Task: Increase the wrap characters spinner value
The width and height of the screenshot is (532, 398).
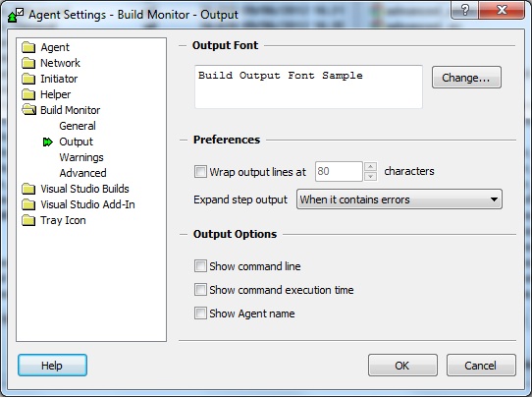Action: tap(370, 166)
